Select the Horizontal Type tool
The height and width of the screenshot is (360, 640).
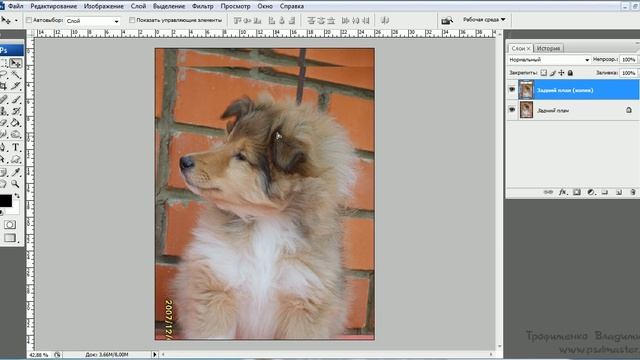tap(16, 147)
